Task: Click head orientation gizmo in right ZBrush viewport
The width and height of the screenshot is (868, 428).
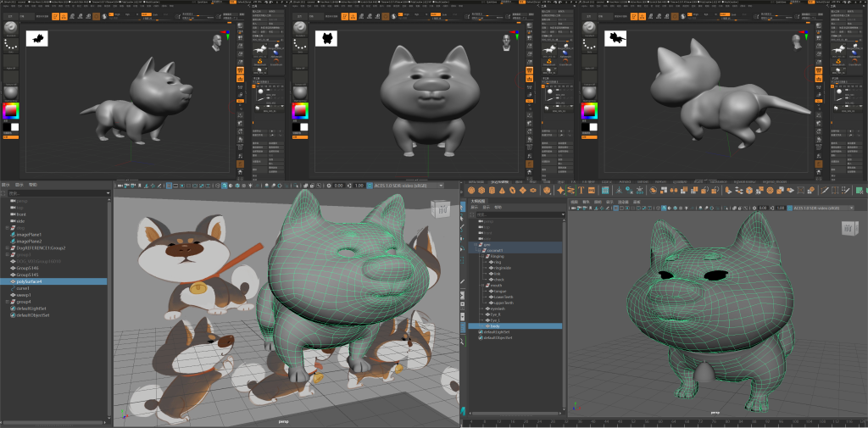Action: coord(796,42)
